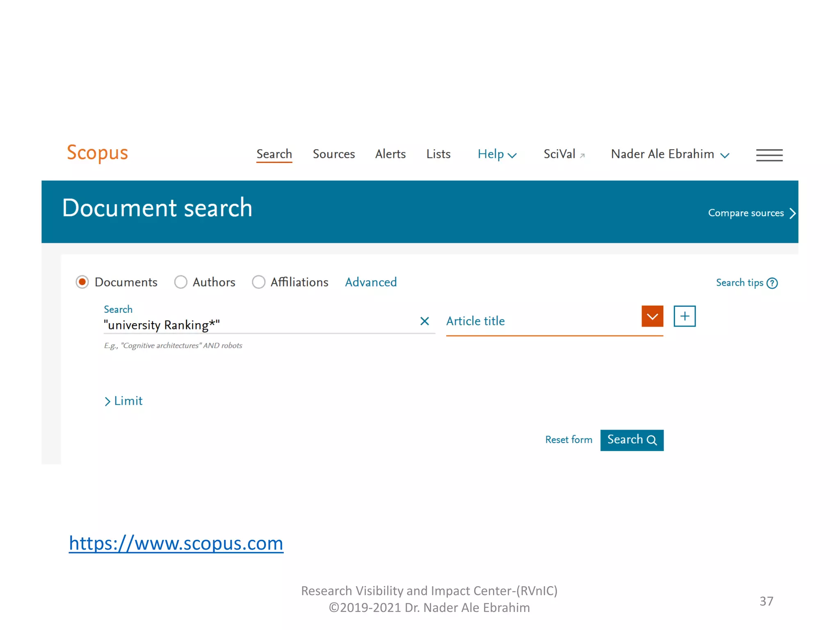Open the Sources nav item

tap(334, 154)
